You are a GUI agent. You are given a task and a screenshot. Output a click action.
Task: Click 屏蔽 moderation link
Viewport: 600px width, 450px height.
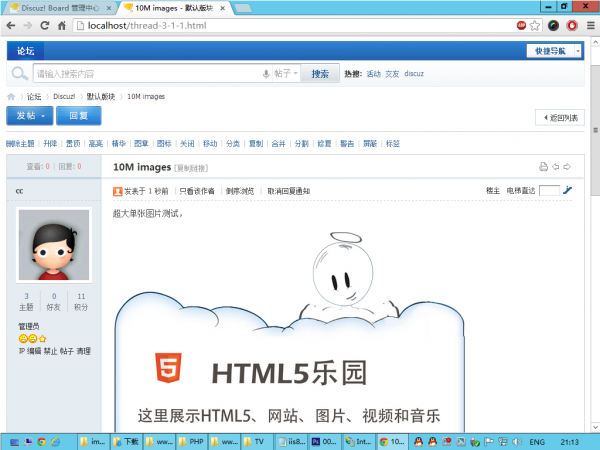370,144
